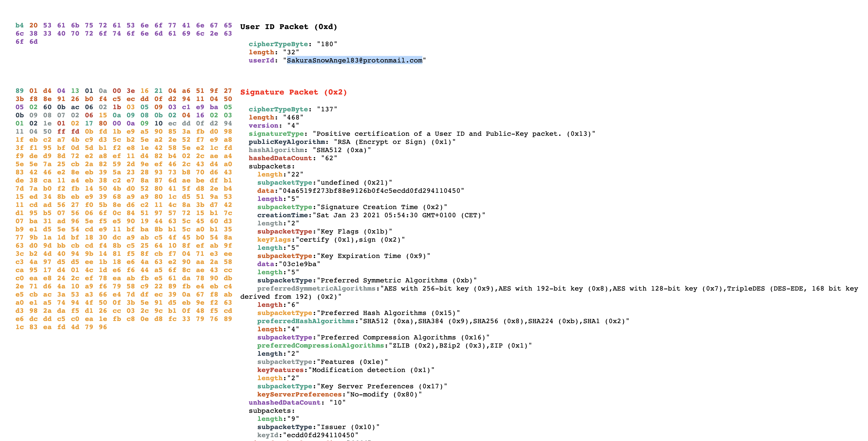The image size is (868, 441).
Task: Click subpacketType 'Preferred Compression Algorithms (0x16)'
Action: tap(373, 337)
